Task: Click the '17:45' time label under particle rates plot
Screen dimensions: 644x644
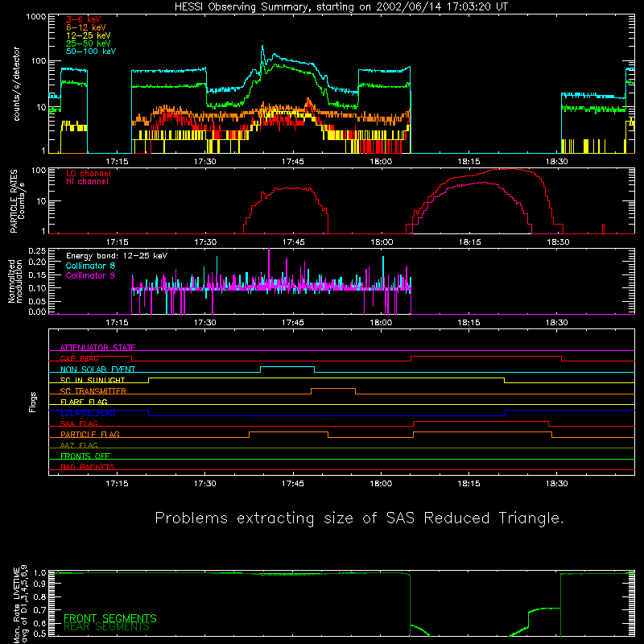Action: [293, 242]
